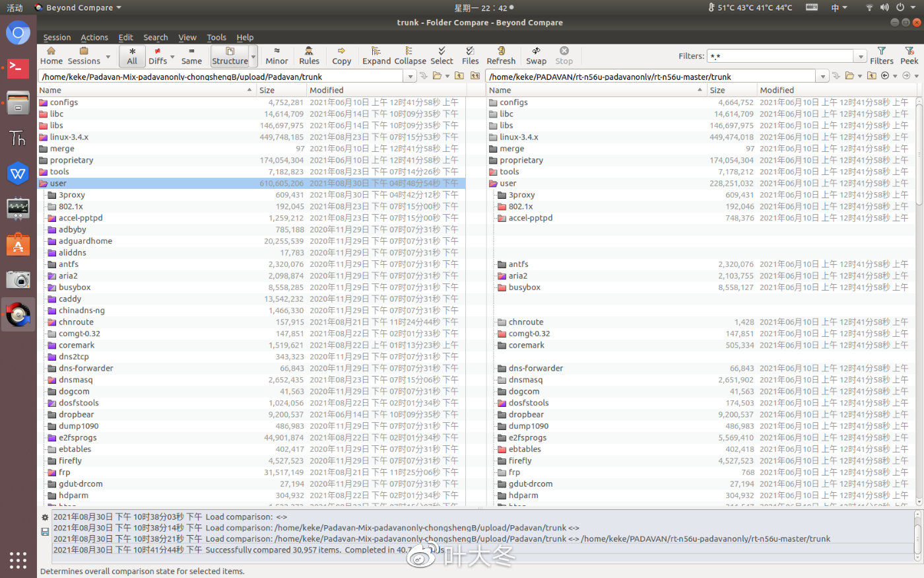Open the Help menu
Screen dimensions: 924x578
[x=245, y=38]
